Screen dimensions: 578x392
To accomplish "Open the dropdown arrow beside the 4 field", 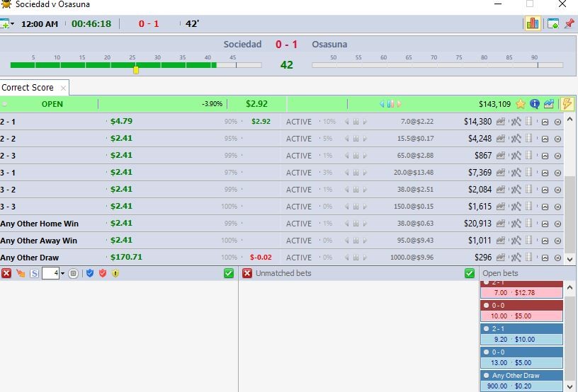I will 62,273.
